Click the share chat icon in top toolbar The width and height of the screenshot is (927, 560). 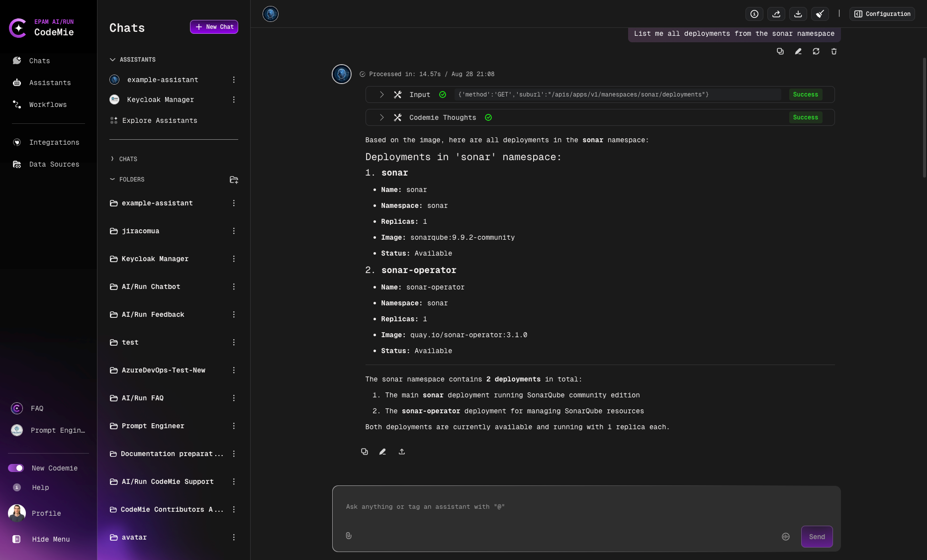(776, 14)
